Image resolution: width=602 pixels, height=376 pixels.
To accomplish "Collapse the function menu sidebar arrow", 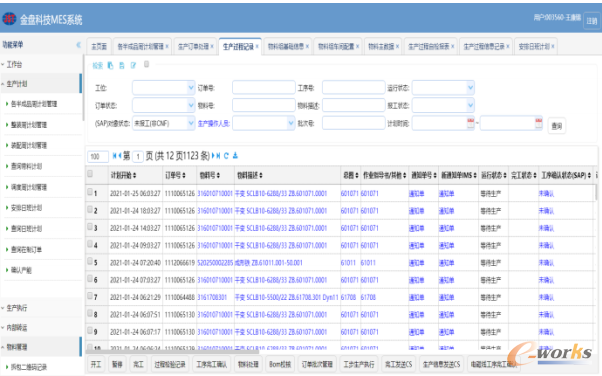I will (79, 45).
